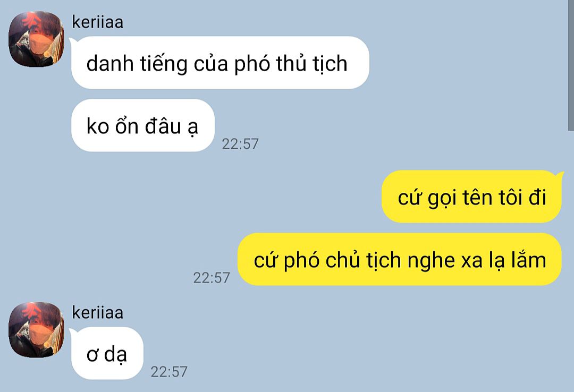Screen dimensions: 574x392
Task: Click the 22:57 timestamp beside 'ko ổn đâu ạ'
Action: (240, 144)
